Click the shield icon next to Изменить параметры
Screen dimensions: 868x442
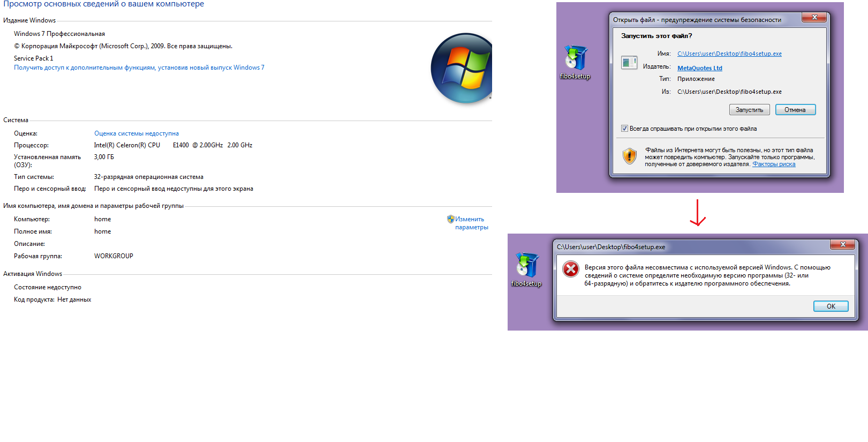pos(450,219)
